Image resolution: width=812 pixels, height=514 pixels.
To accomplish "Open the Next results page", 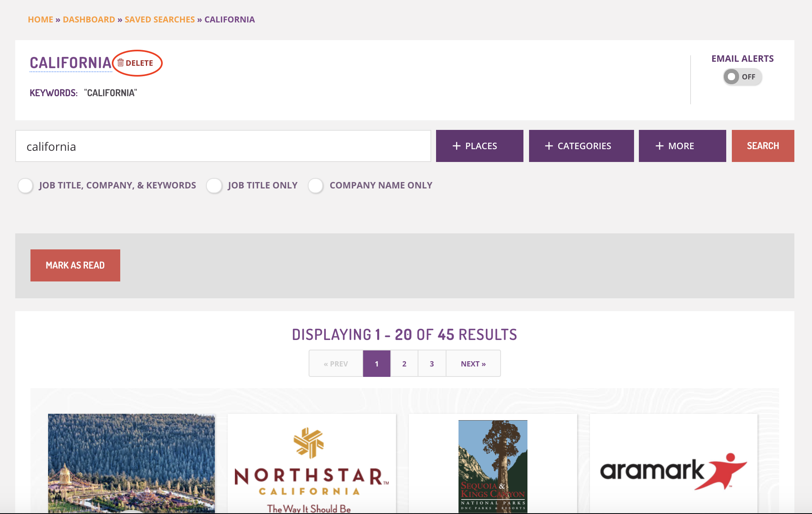I will pos(473,364).
